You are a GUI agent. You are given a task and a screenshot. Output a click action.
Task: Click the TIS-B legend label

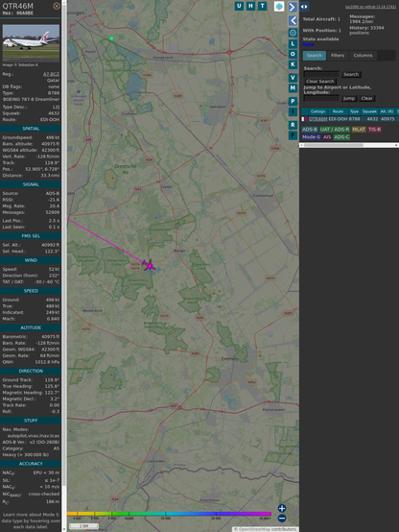pos(375,130)
